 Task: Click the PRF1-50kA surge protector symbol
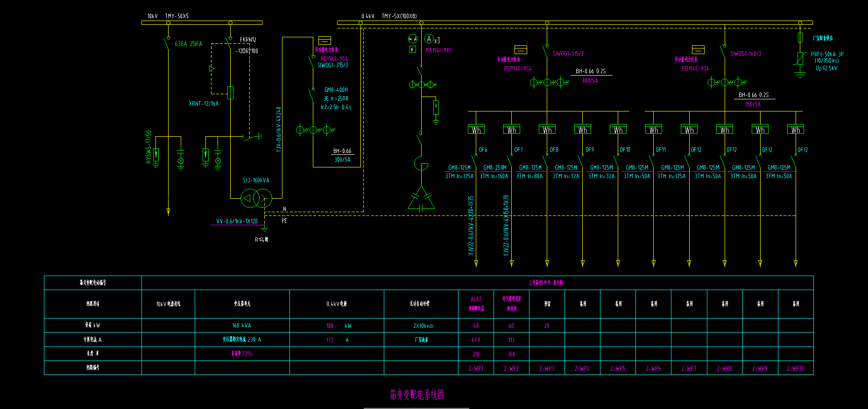800,58
